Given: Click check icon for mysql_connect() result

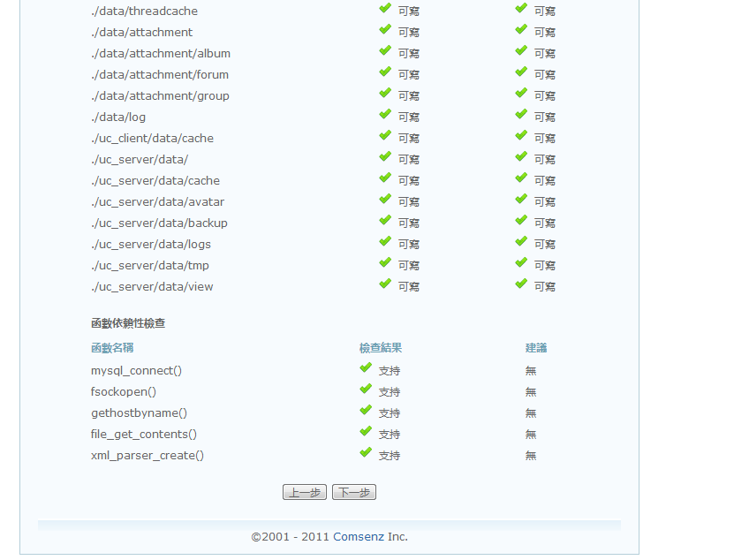Looking at the screenshot, I should pyautogui.click(x=366, y=368).
